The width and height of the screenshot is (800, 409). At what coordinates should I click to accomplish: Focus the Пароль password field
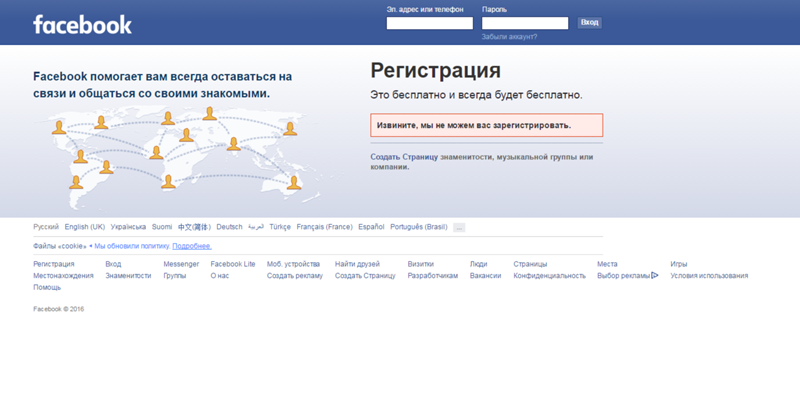(524, 23)
